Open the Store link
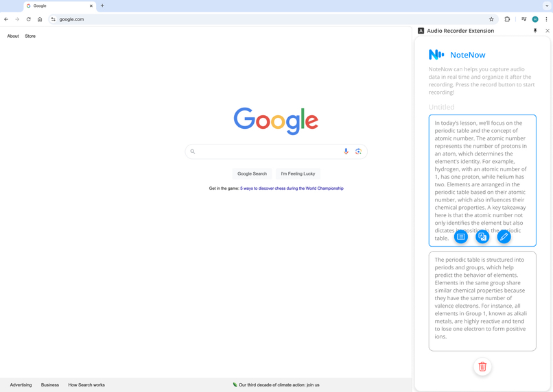The width and height of the screenshot is (553, 392). pos(30,36)
